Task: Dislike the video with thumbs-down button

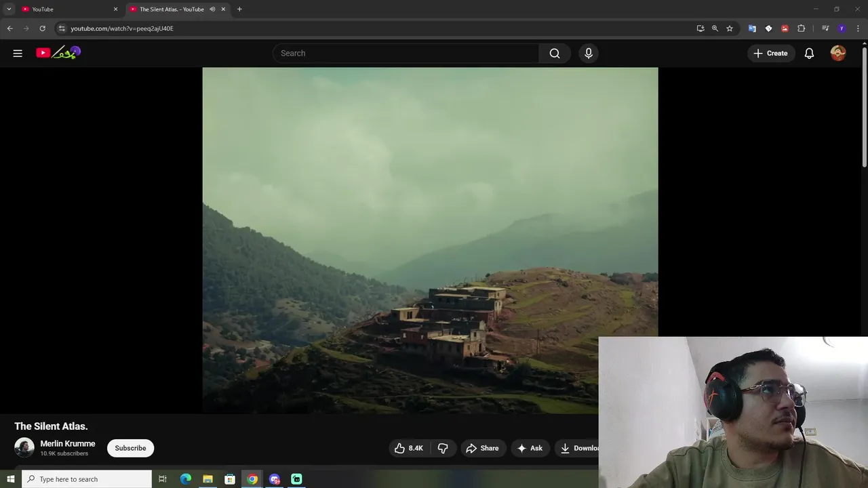Action: [443, 448]
